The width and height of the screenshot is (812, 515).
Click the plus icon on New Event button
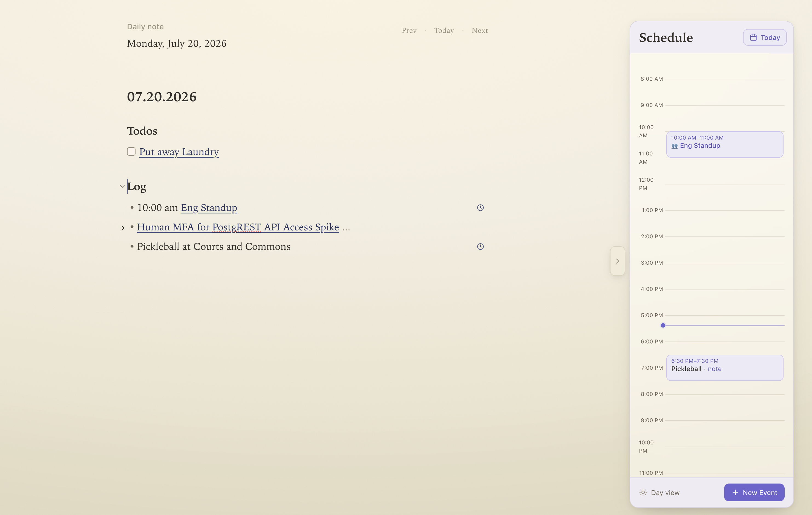point(735,492)
